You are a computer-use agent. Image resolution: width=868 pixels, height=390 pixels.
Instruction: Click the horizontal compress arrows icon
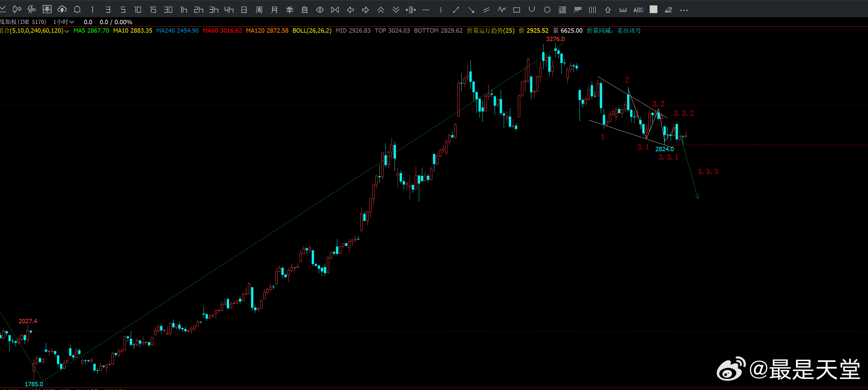tap(320, 10)
